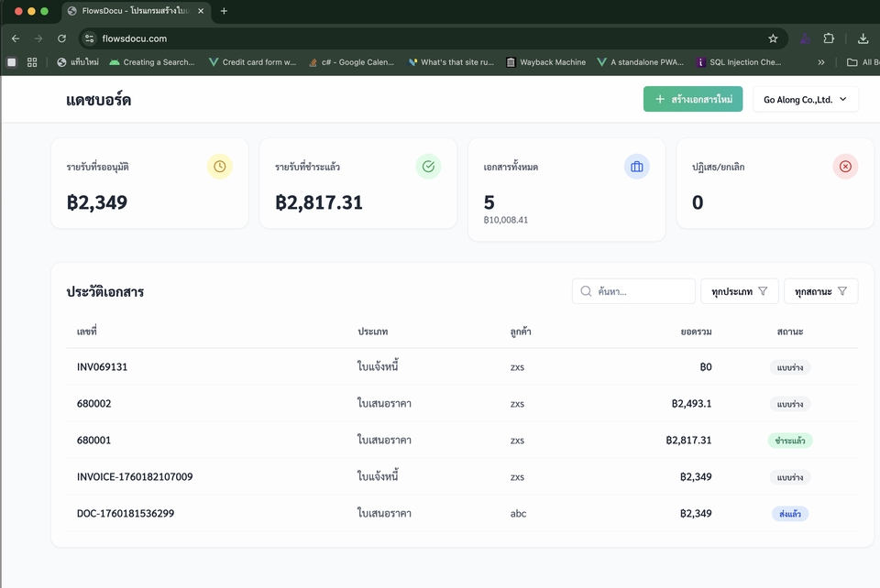The image size is (880, 588).
Task: Click the ชำระแล้ว status badge on 680001
Action: click(x=789, y=441)
